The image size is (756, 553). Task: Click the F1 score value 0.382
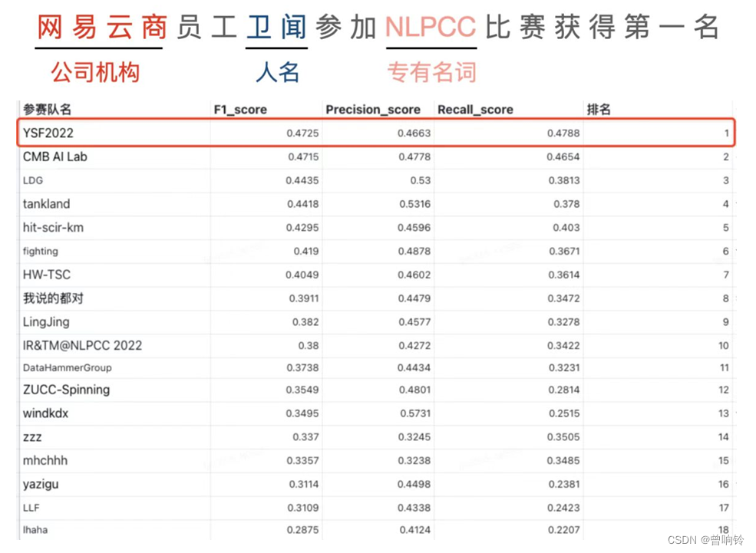(x=305, y=322)
